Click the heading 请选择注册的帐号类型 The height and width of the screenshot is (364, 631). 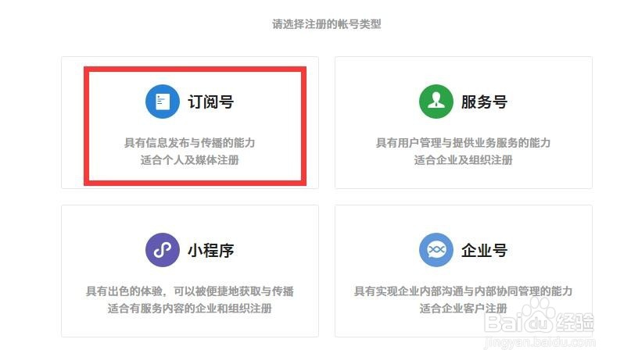pyautogui.click(x=326, y=23)
